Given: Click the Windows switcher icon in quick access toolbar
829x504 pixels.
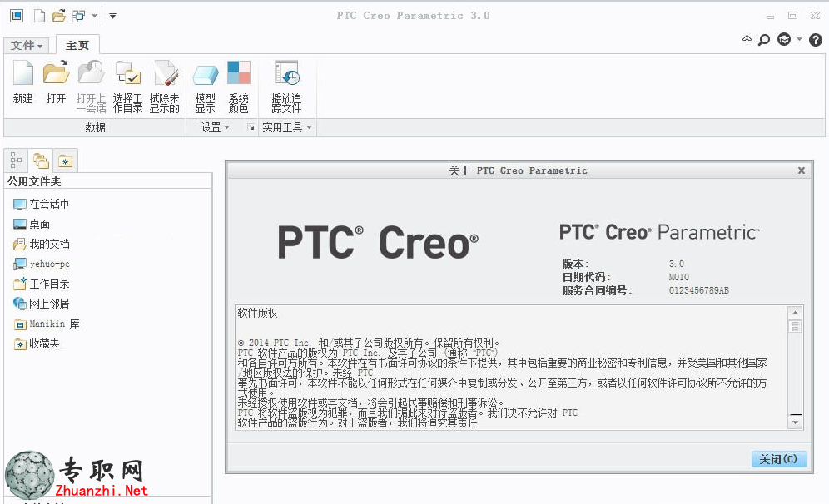Looking at the screenshot, I should (78, 16).
